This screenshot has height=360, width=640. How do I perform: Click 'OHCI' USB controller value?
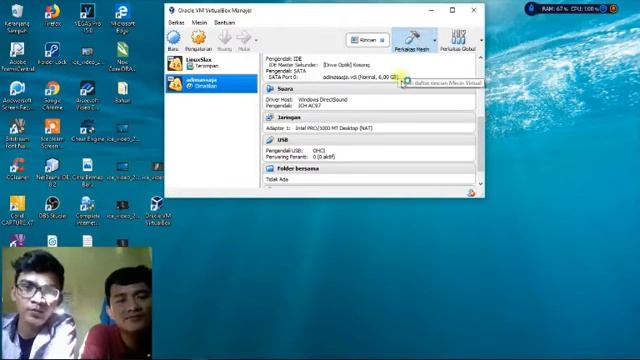319,151
